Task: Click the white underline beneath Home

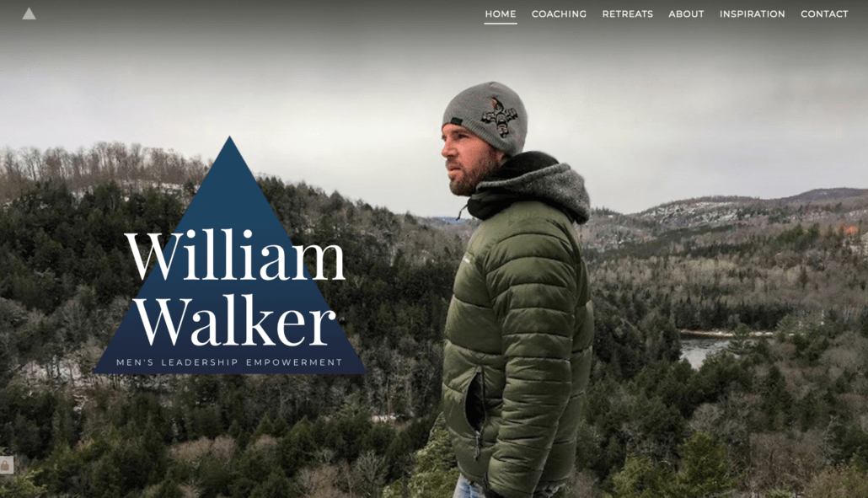Action: (501, 24)
